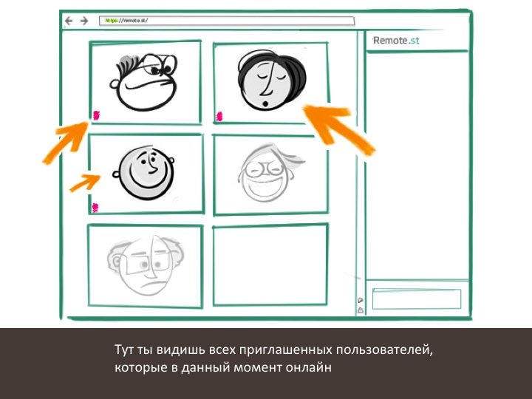
Task: Select the greyed-out frowning old man tile
Action: [145, 265]
